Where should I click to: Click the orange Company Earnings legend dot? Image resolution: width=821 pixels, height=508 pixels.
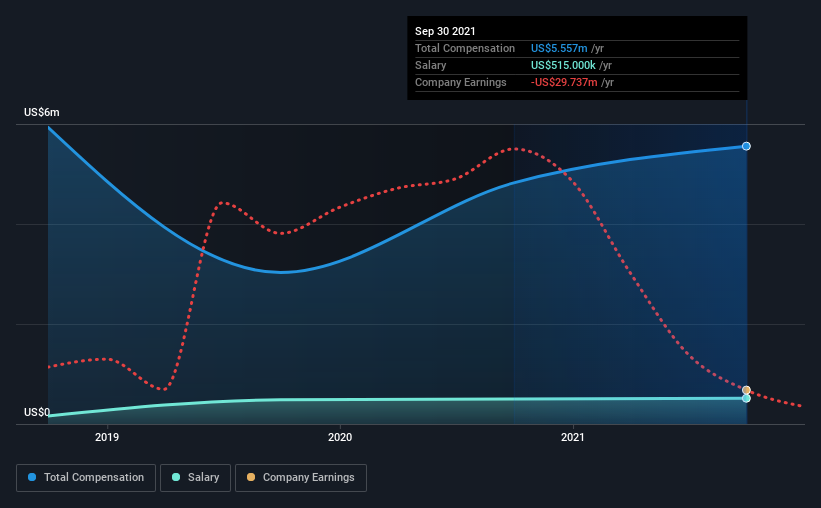point(251,477)
